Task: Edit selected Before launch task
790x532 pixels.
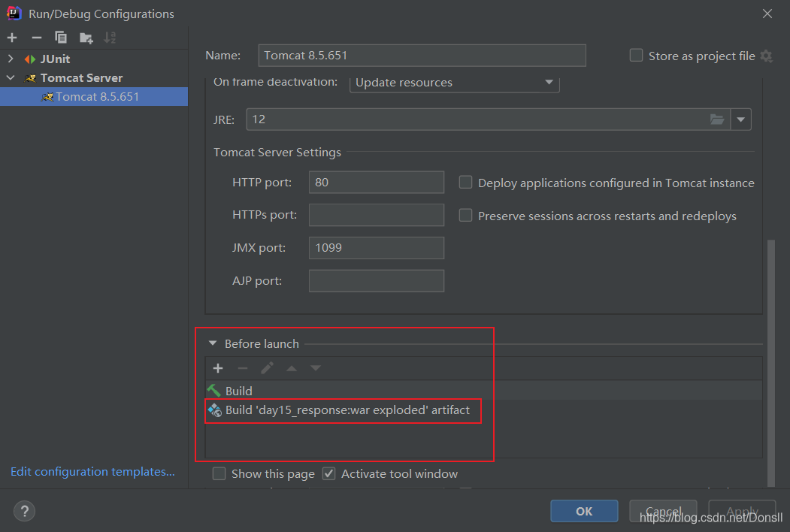Action: [x=267, y=368]
